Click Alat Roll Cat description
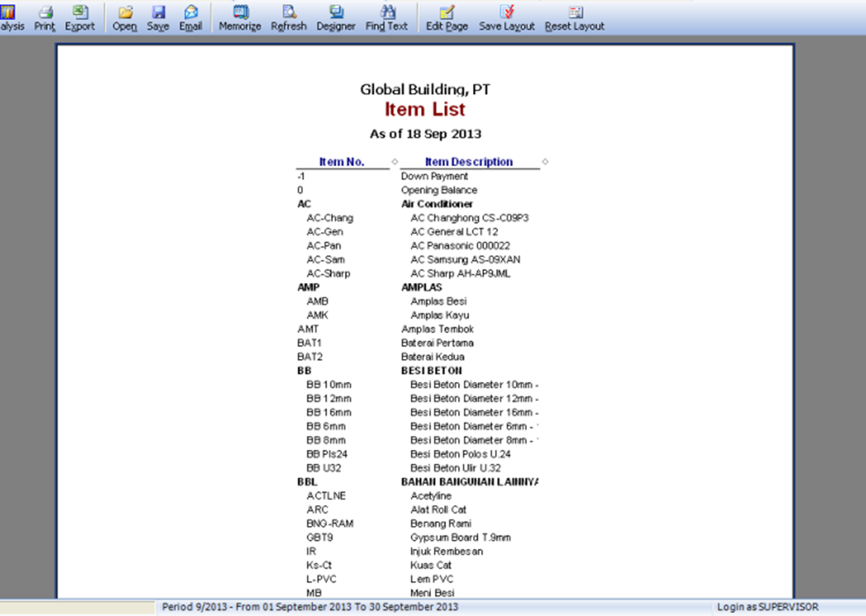866x616 pixels. point(438,510)
